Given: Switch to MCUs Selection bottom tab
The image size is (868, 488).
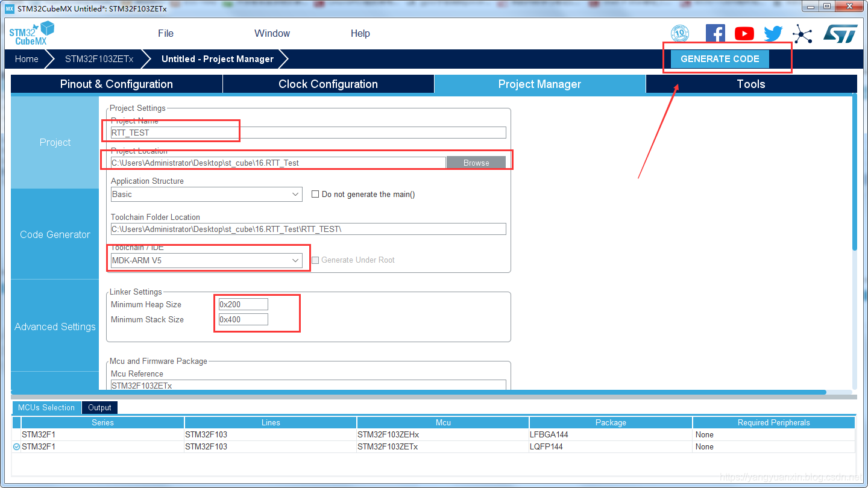Looking at the screenshot, I should (x=46, y=407).
